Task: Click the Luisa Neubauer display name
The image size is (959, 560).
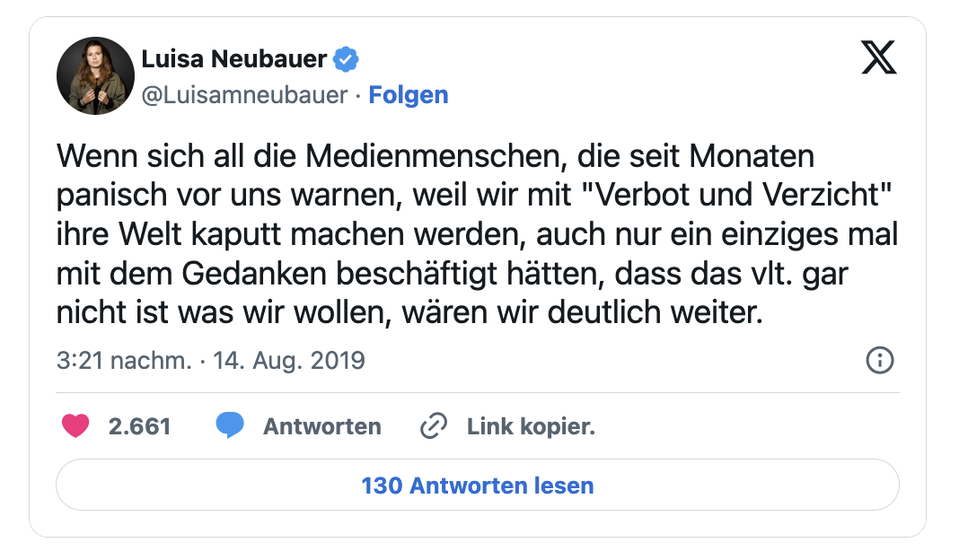Action: [x=234, y=60]
